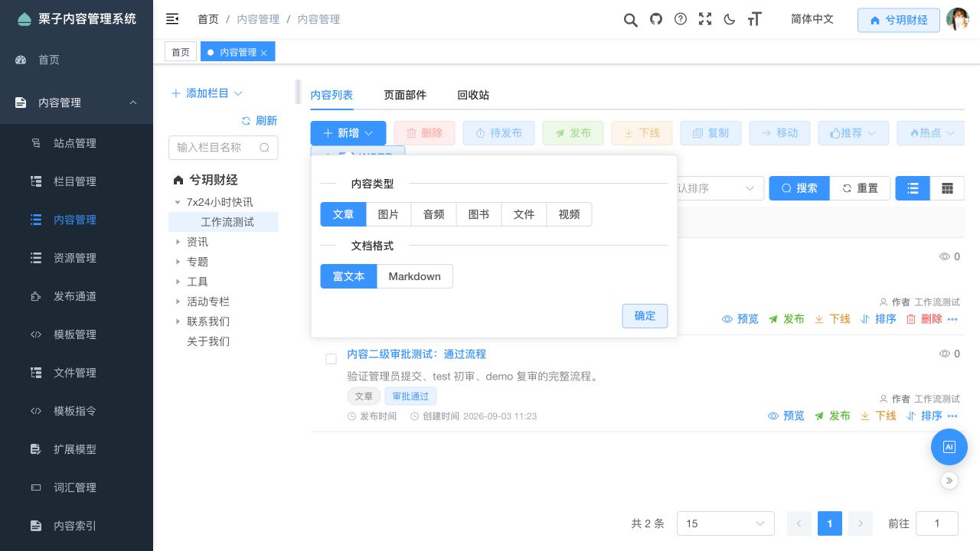Open 发布通道 in sidebar
This screenshot has height=551, width=980.
pos(77,296)
